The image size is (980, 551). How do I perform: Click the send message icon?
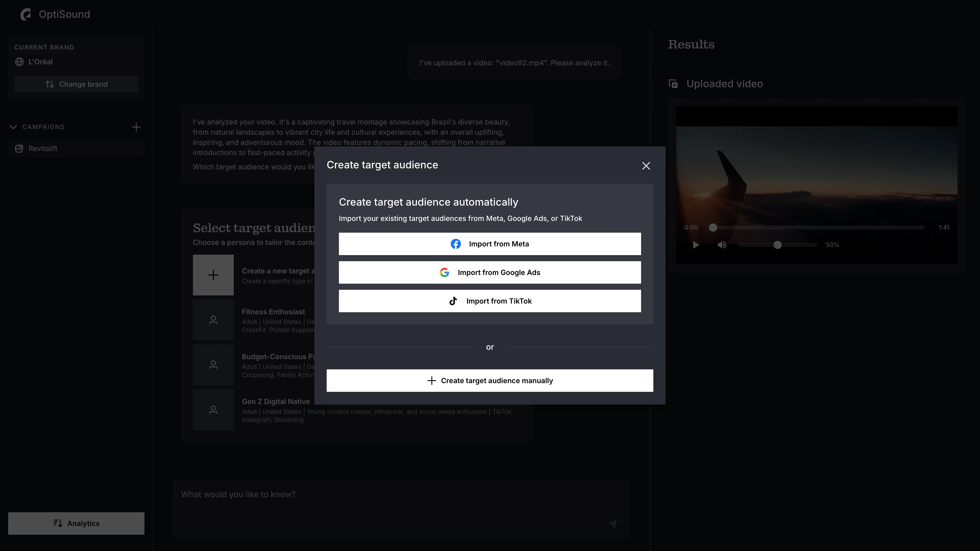pos(613,524)
